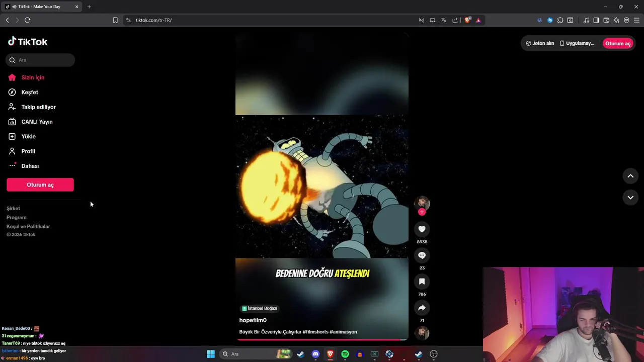
Task: Open the Brave Wallet icon
Action: (x=606, y=20)
